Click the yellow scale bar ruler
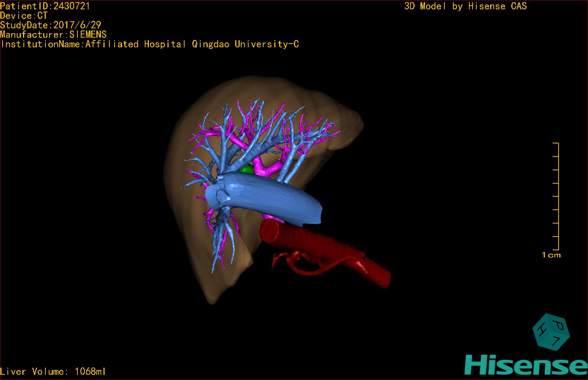588x380 pixels. (557, 196)
